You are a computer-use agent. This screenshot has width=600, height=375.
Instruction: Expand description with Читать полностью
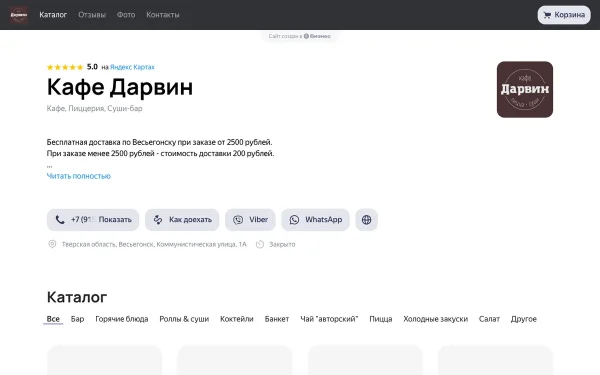(x=78, y=176)
